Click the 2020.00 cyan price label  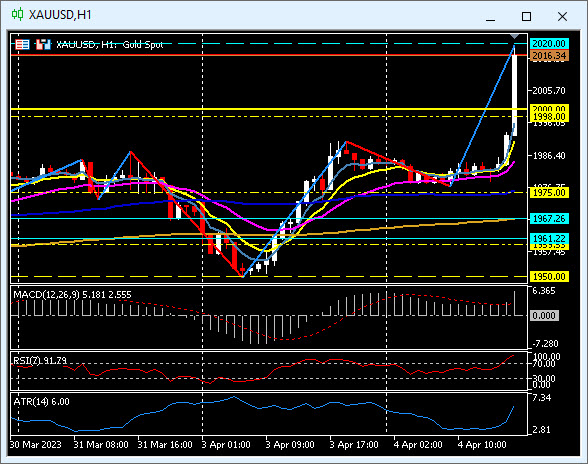pyautogui.click(x=549, y=44)
